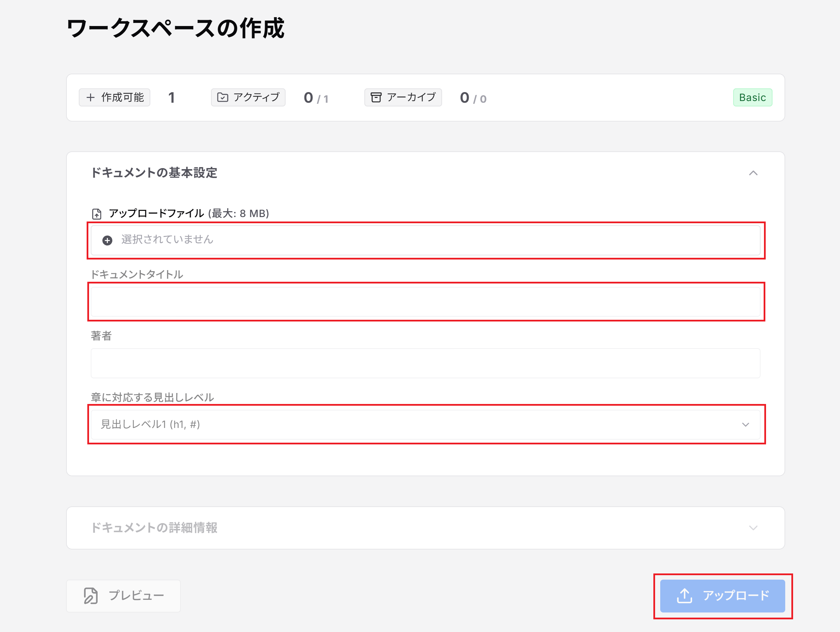
Task: Click the plus icon in 作成可能 badge
Action: (x=90, y=98)
